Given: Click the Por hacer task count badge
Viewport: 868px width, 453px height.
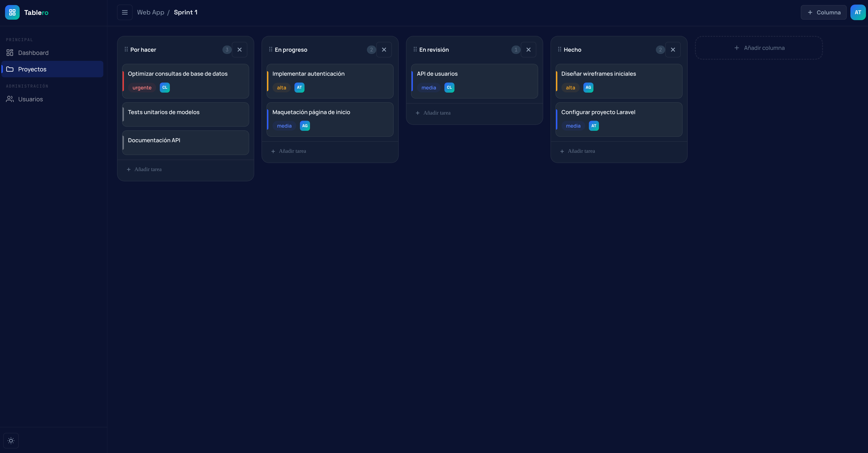Looking at the screenshot, I should (x=227, y=50).
